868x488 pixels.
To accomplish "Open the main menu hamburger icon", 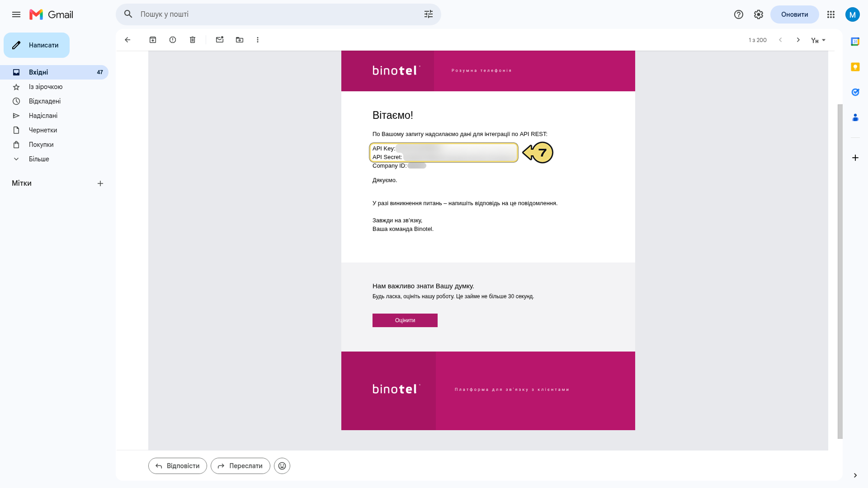I will point(16,14).
